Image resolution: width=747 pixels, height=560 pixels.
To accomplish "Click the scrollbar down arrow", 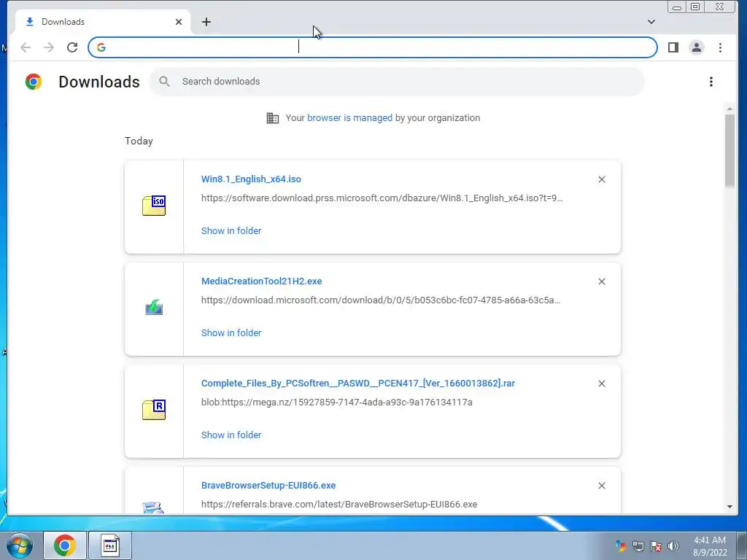I will pyautogui.click(x=729, y=507).
